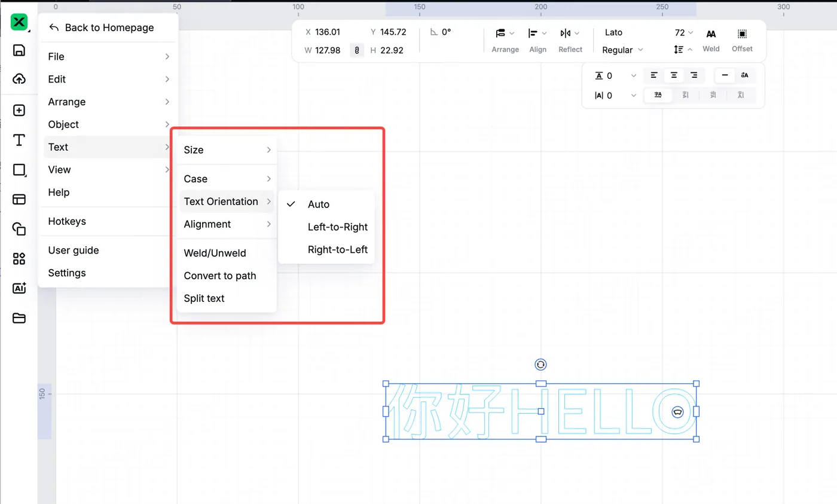The height and width of the screenshot is (504, 837).
Task: Click the Reflect icon in the toolbar
Action: pos(565,33)
